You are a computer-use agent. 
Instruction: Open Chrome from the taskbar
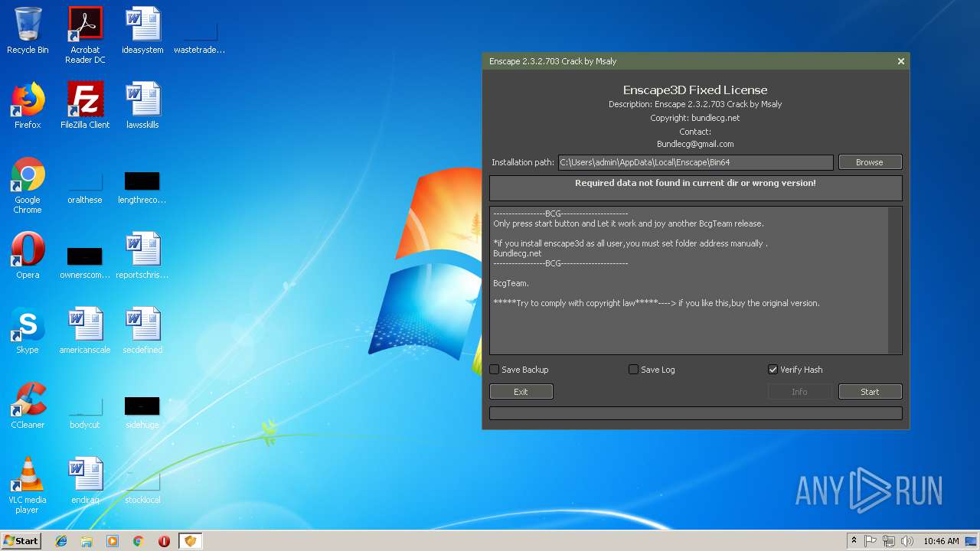[138, 541]
